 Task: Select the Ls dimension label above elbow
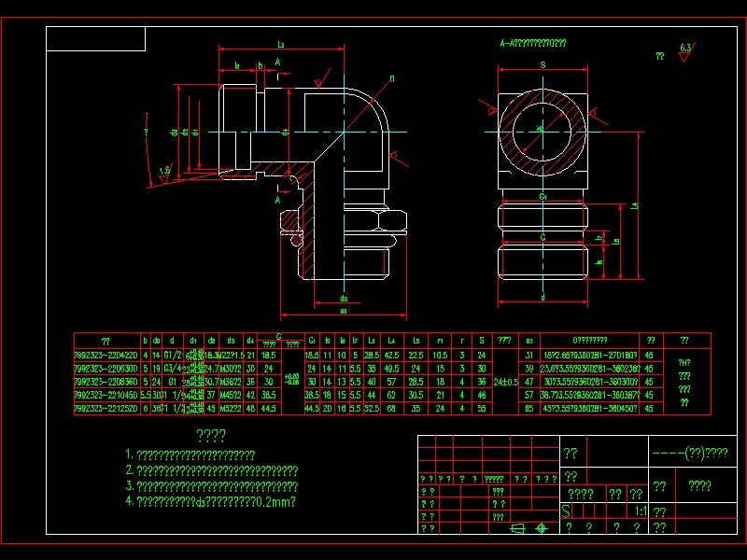click(281, 44)
